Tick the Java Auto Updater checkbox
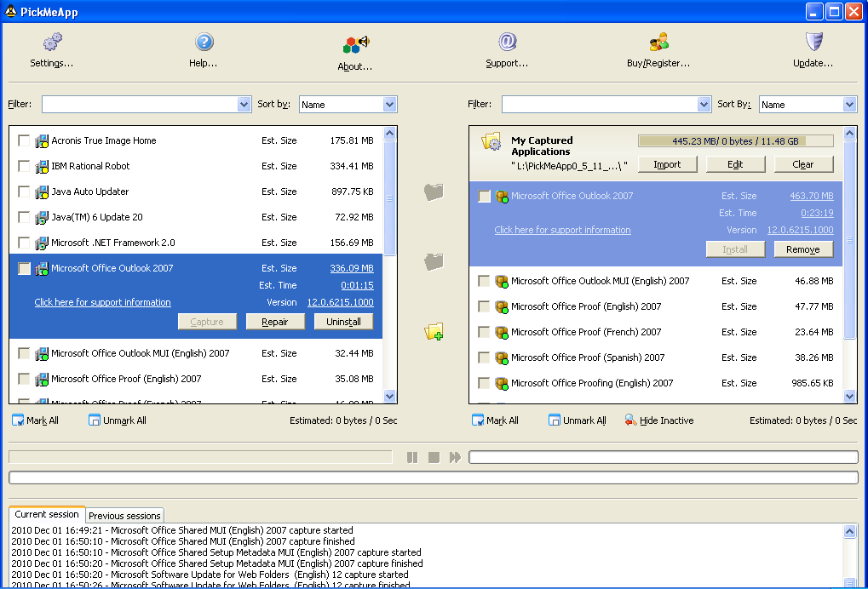868x589 pixels. pos(24,192)
